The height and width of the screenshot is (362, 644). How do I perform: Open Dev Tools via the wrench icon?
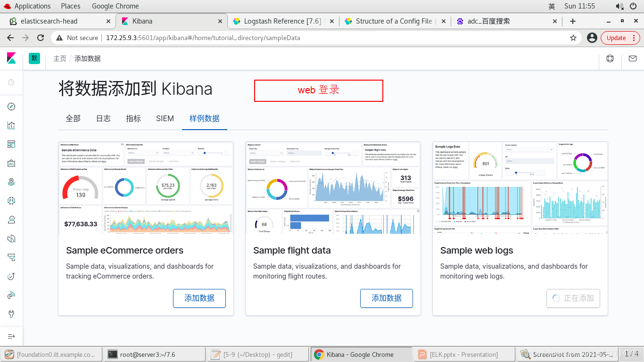point(11,314)
